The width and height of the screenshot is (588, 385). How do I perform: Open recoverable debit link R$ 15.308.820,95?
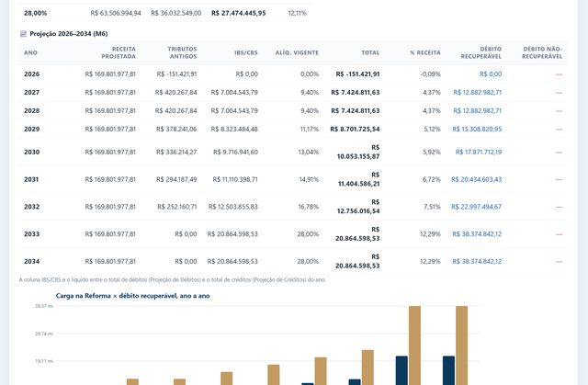point(477,130)
